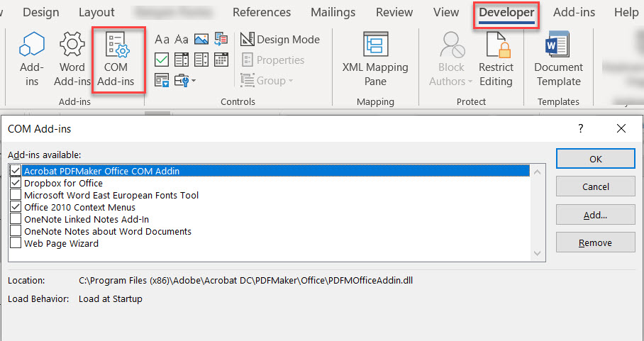This screenshot has height=341, width=644.
Task: Click the add-ins list scroll-down arrow
Action: point(537,253)
